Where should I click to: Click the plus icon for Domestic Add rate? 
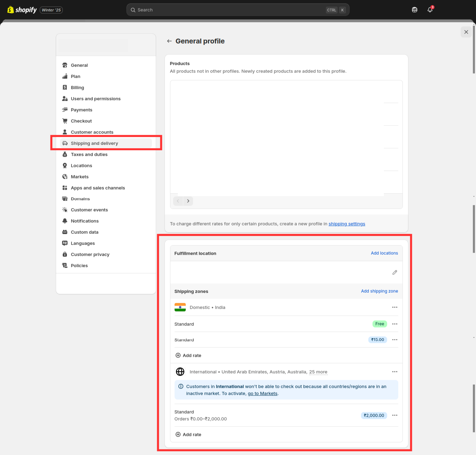coord(178,355)
